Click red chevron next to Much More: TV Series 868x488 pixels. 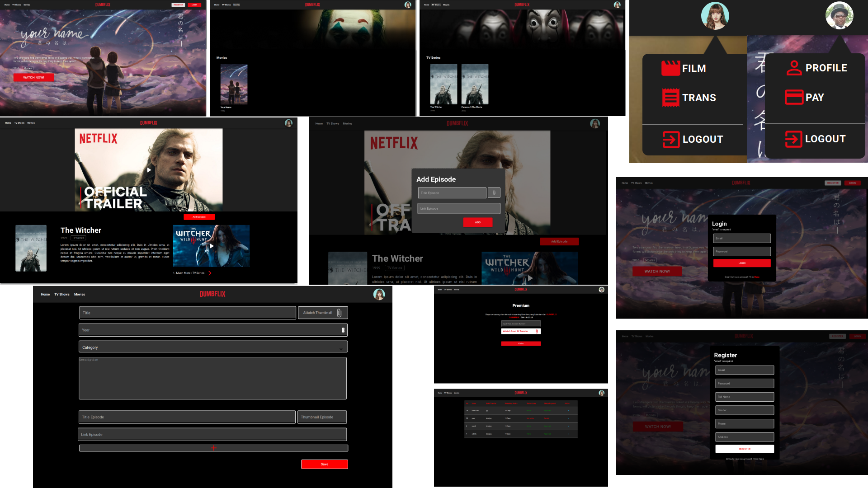(x=210, y=273)
